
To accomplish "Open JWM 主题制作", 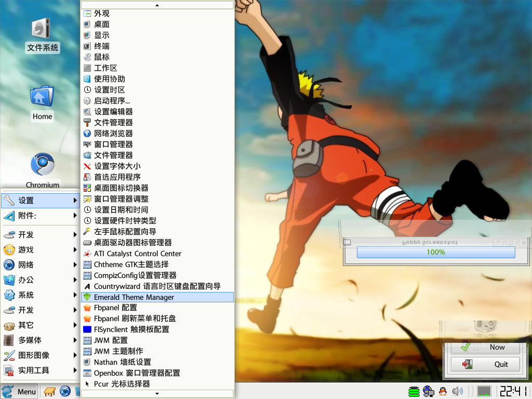I will point(157,351).
